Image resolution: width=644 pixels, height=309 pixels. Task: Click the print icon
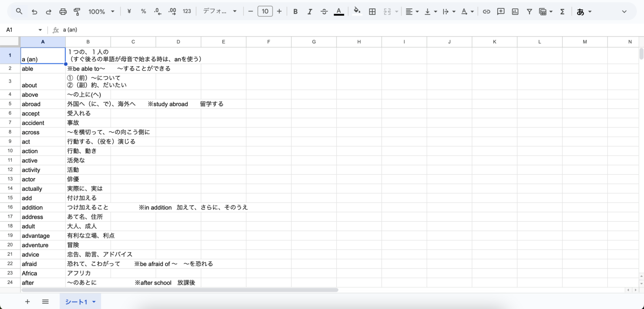[x=63, y=12]
